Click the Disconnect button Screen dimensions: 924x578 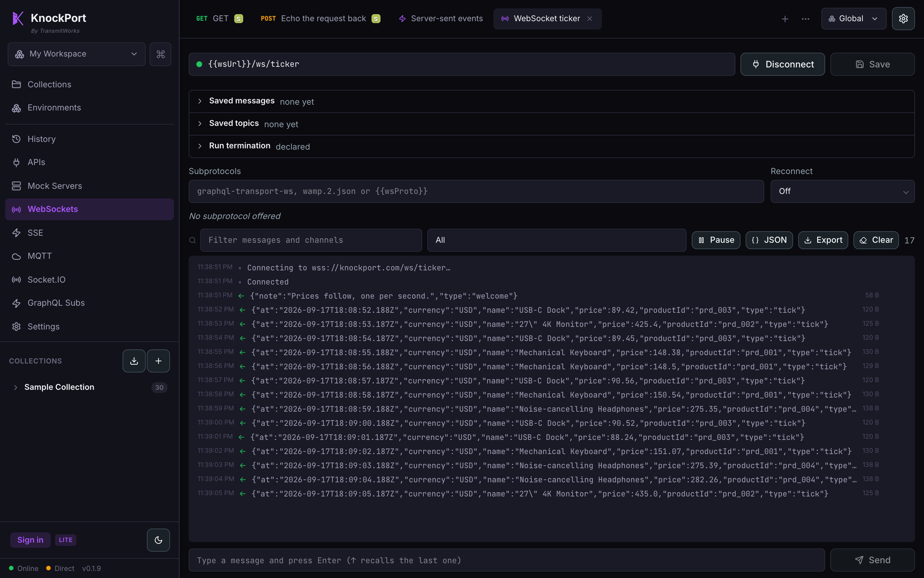point(782,64)
